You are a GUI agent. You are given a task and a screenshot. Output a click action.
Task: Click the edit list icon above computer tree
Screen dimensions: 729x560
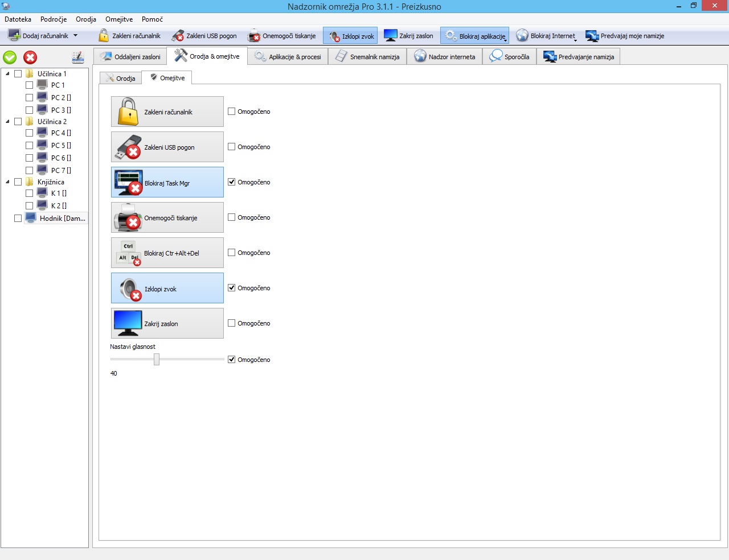77,57
